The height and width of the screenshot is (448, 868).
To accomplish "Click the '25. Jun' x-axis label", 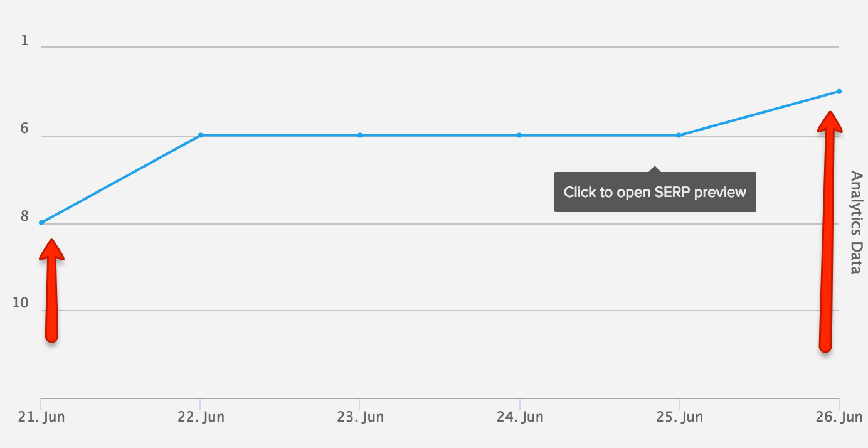I will (x=679, y=417).
